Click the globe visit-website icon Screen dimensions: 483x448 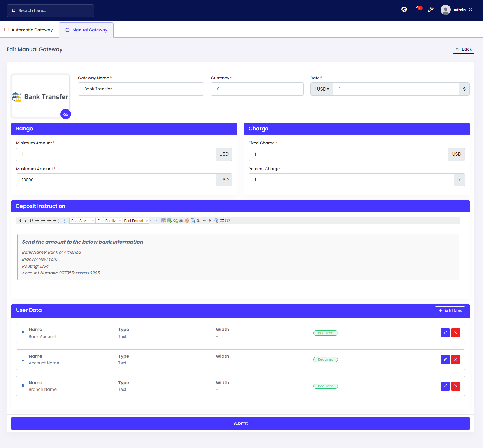404,10
